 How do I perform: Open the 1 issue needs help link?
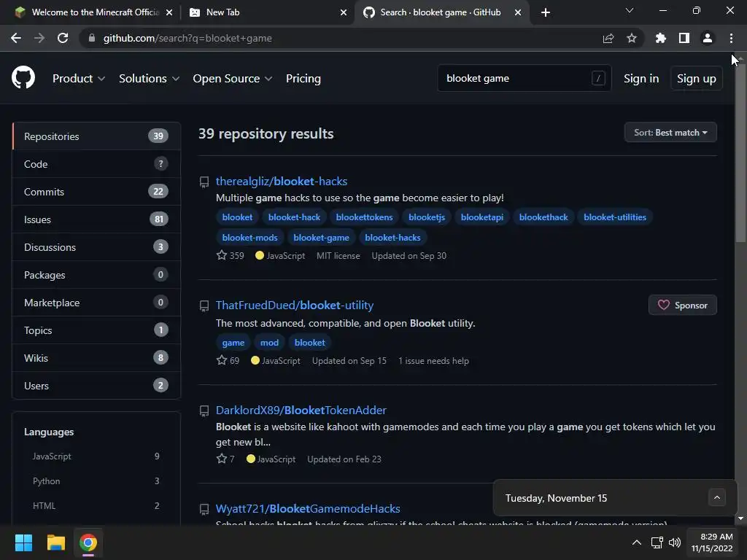(433, 361)
